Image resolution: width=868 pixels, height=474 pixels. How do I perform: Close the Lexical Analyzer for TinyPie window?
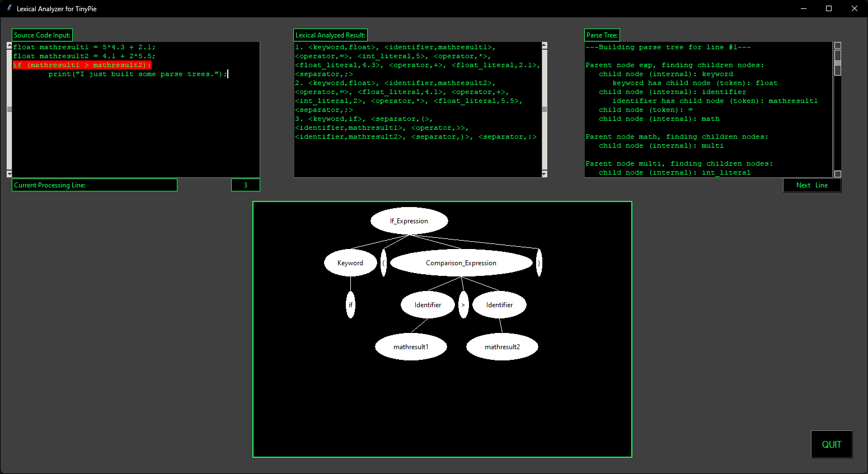pyautogui.click(x=855, y=8)
